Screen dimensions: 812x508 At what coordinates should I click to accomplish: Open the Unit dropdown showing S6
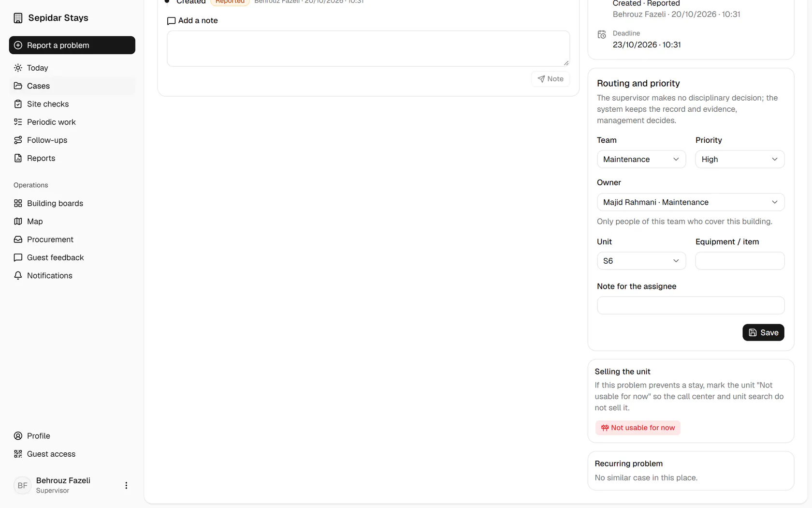641,261
